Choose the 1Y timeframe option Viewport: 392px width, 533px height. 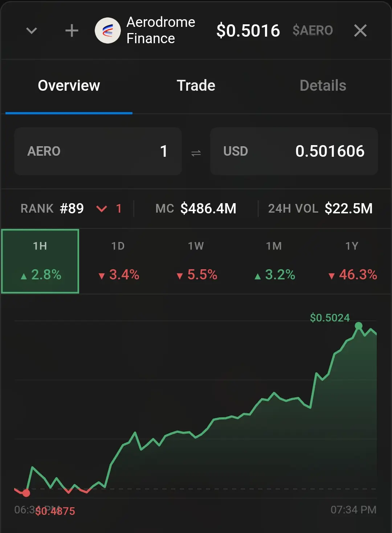(x=352, y=261)
